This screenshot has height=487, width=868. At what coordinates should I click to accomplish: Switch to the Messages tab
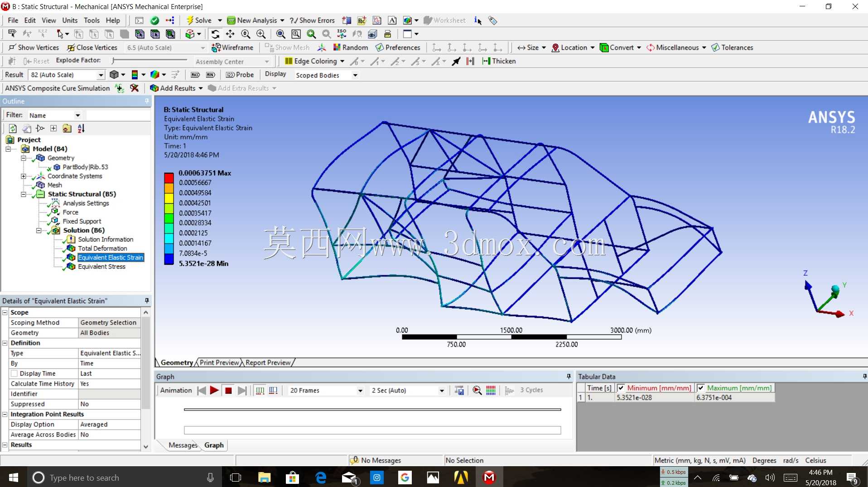[183, 445]
